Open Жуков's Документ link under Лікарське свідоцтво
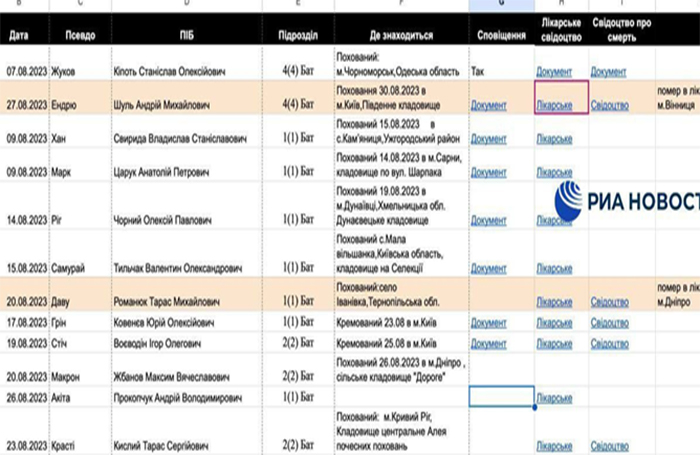 pyautogui.click(x=554, y=72)
